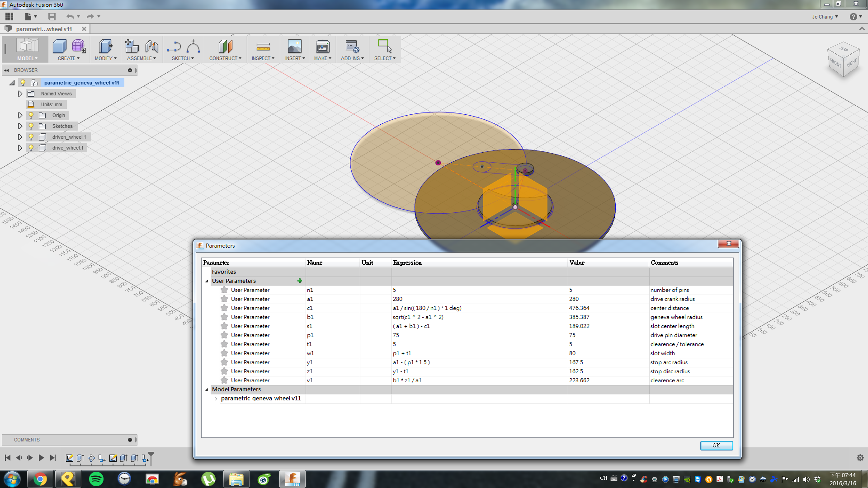This screenshot has height=488, width=868.
Task: Select the Create Form purple sculpt icon
Action: (78, 46)
